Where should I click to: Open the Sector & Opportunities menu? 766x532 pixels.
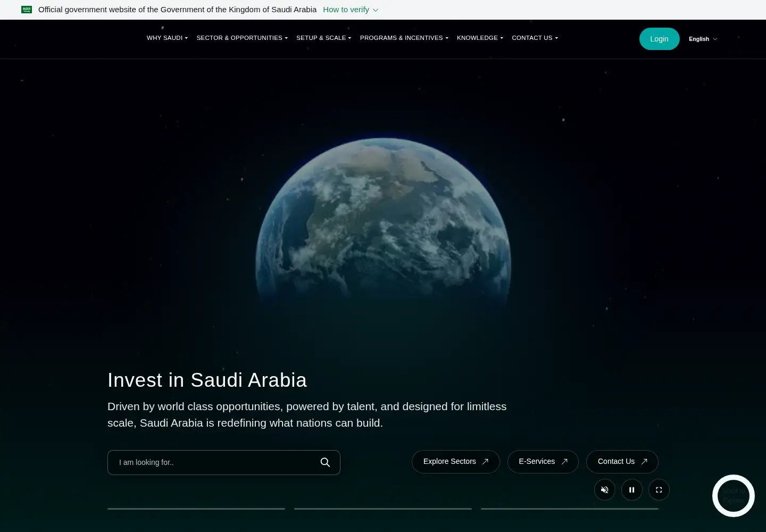pos(242,38)
